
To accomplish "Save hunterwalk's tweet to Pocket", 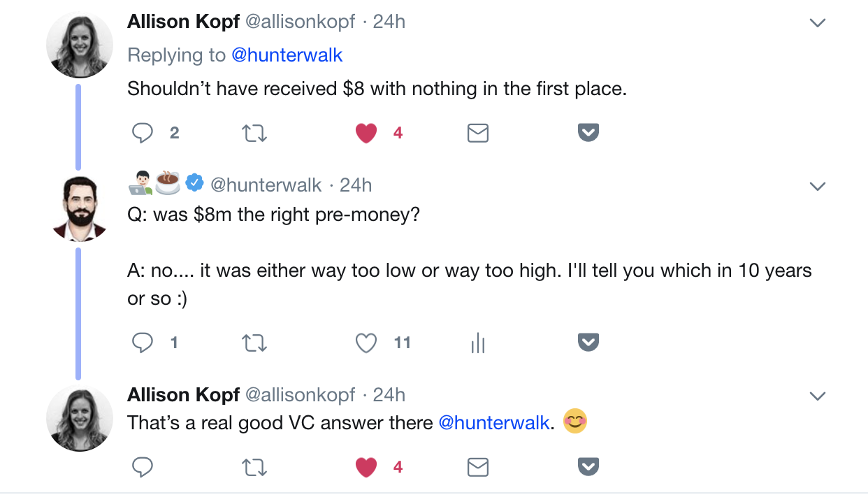I will (x=588, y=342).
